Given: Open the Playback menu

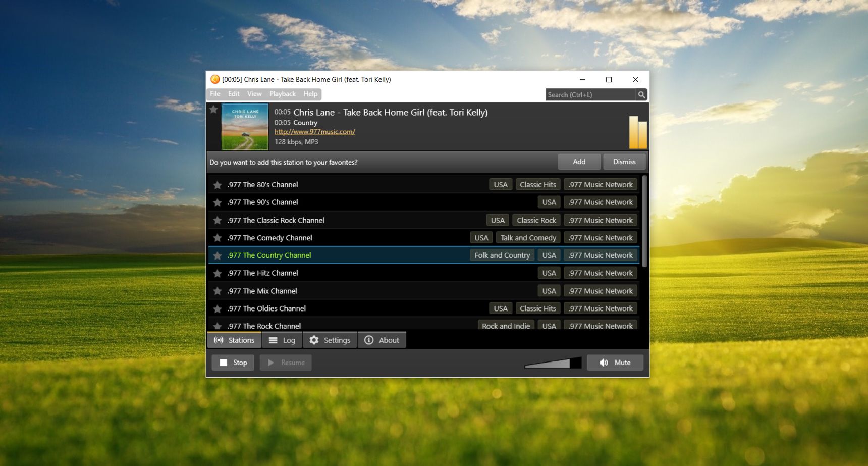Looking at the screenshot, I should [x=283, y=94].
